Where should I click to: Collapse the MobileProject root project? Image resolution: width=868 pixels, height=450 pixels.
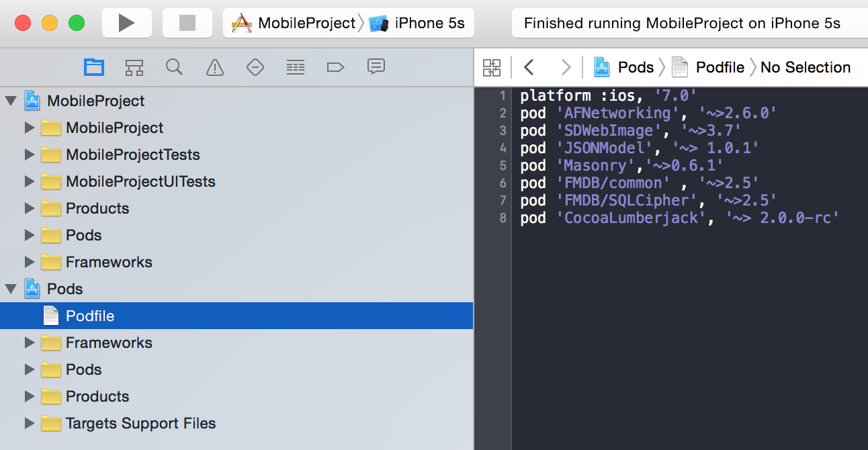coord(11,101)
